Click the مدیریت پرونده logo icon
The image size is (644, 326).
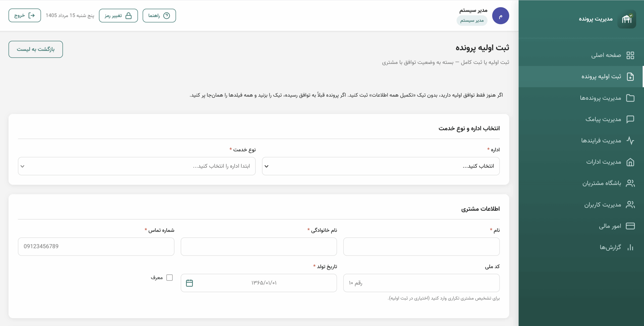(x=627, y=19)
